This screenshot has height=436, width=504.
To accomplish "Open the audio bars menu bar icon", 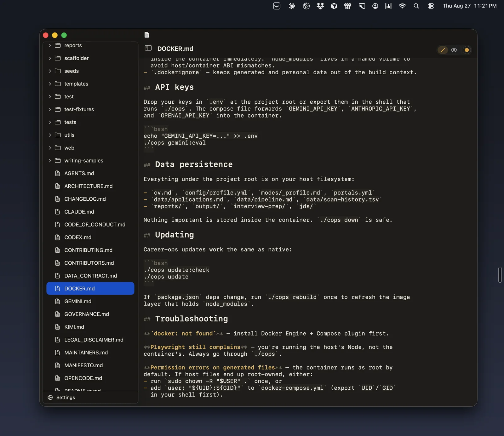I will click(388, 6).
